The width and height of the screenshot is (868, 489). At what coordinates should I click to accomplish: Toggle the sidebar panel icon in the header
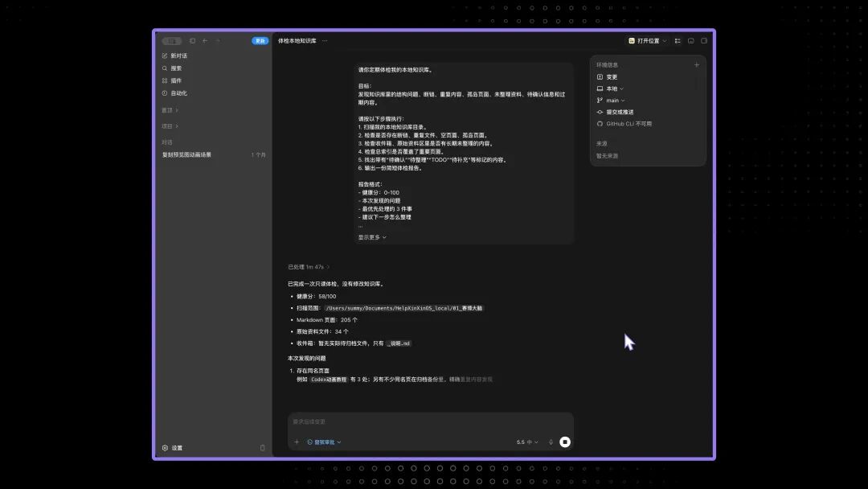pos(192,41)
